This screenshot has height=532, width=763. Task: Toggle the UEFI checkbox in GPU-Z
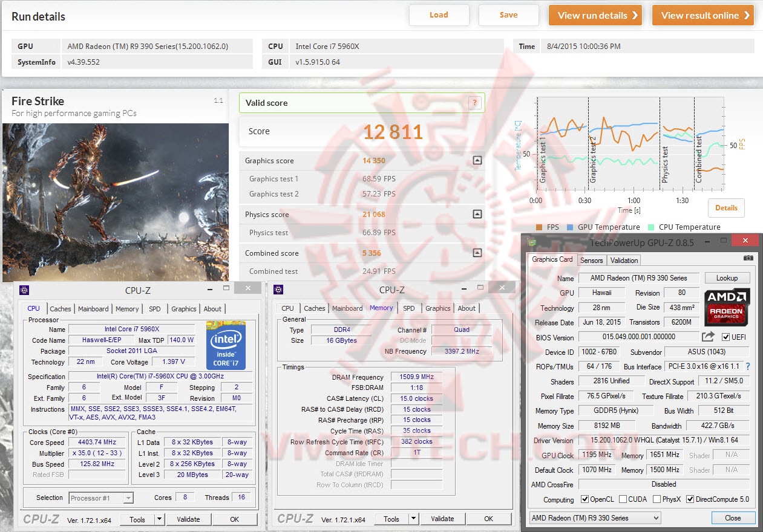[x=725, y=337]
